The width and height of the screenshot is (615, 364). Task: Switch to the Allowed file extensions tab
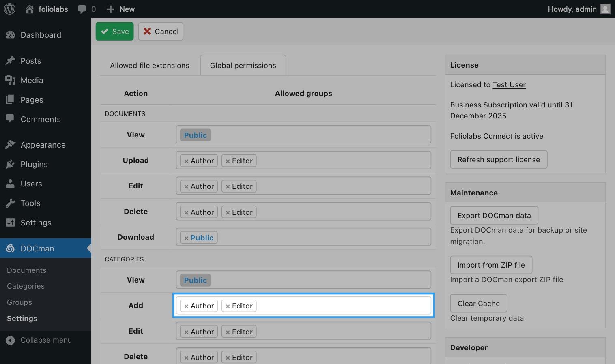pos(150,65)
